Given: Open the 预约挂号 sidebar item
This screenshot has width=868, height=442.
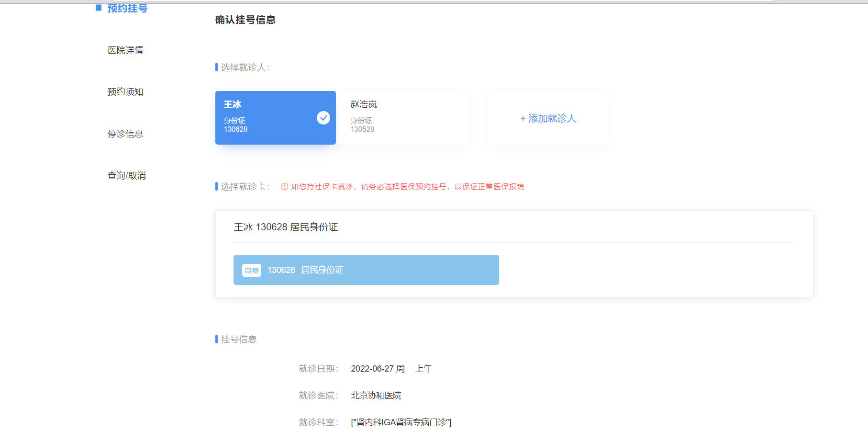Looking at the screenshot, I should pos(127,8).
